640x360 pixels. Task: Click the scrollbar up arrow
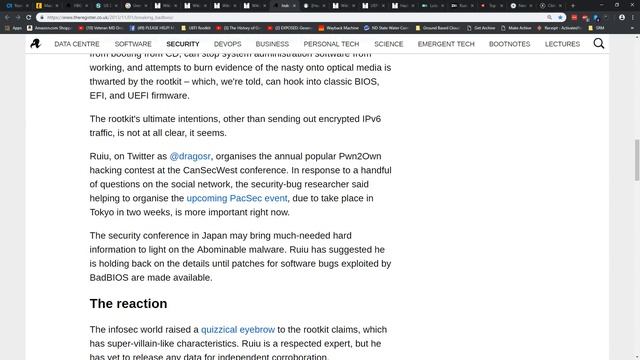(x=636, y=37)
